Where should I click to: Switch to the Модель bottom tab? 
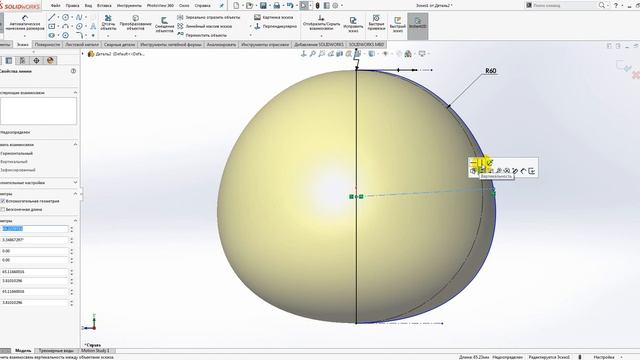click(23, 351)
